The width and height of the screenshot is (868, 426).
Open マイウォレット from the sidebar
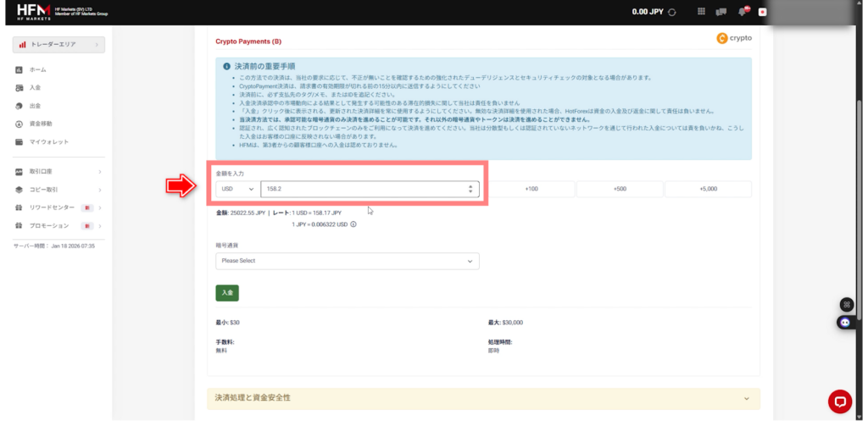(48, 141)
